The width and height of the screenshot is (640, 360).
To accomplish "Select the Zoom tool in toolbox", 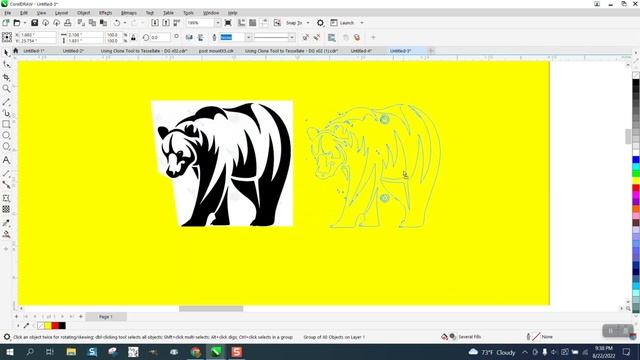I will coord(6,89).
